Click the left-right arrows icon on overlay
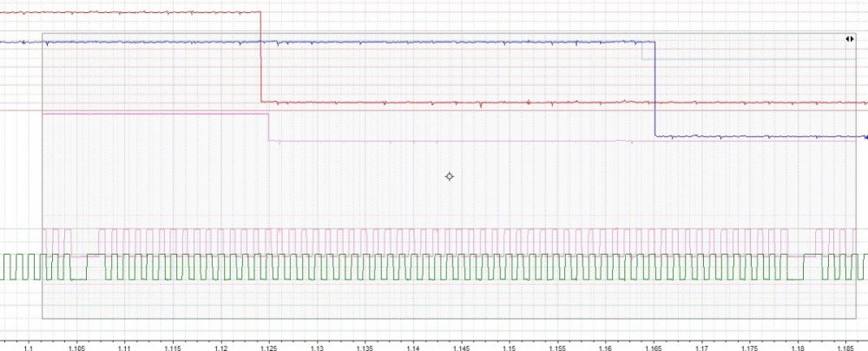Image resolution: width=868 pixels, height=351 pixels. pyautogui.click(x=849, y=39)
